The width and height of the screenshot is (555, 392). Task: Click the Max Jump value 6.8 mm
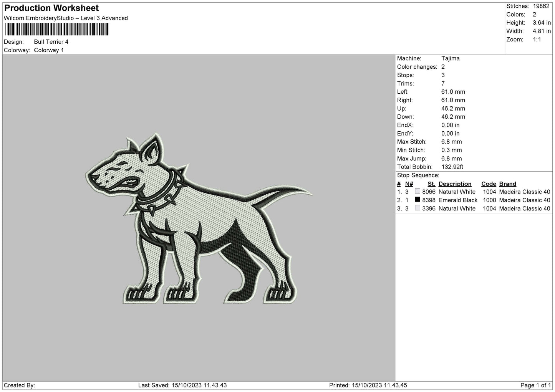coord(452,159)
